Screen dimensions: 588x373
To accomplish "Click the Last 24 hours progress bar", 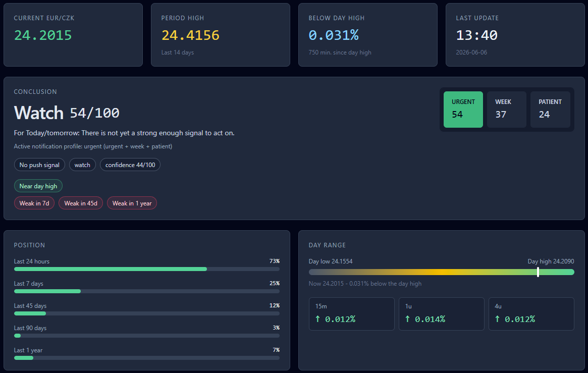I will coord(147,269).
